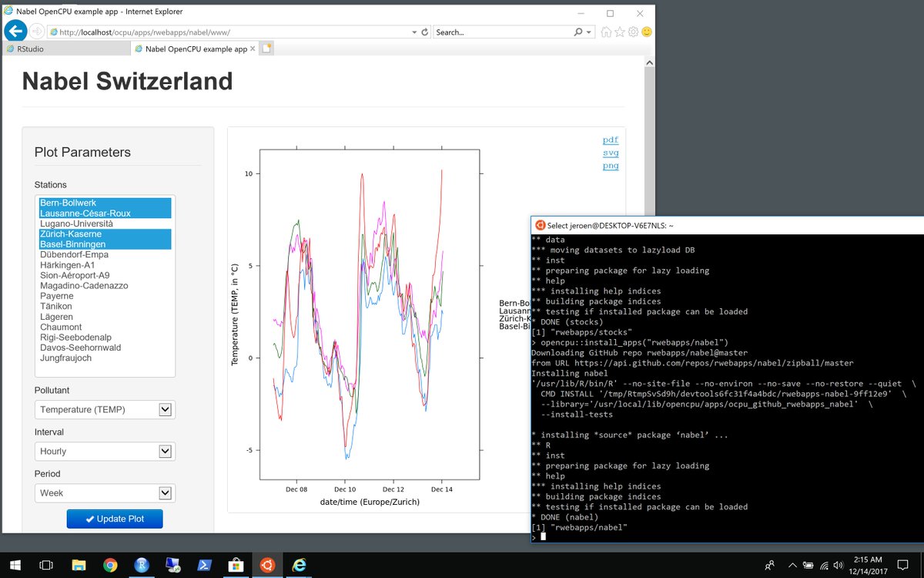Select Lugano-Università station
This screenshot has width=924, height=578.
pos(105,223)
